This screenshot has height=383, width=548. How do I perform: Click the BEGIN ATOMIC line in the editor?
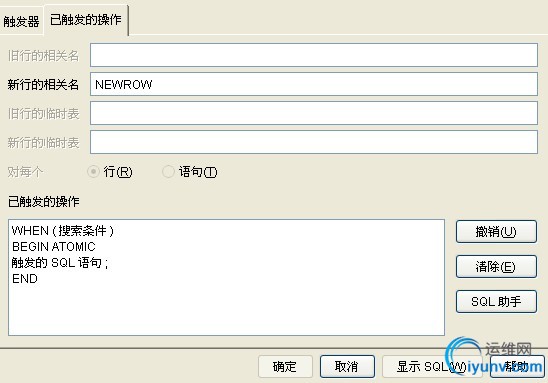(53, 247)
